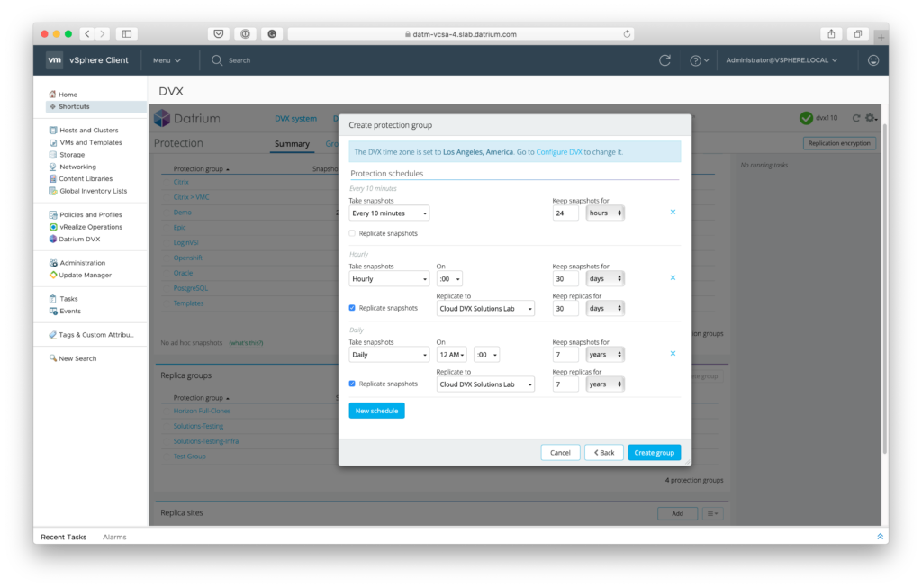Open the Hourly frequency dropdown
The image size is (922, 588).
(389, 279)
